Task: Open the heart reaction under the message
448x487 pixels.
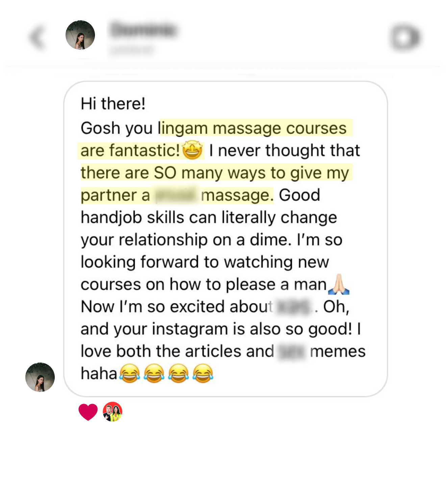Action: tap(88, 412)
